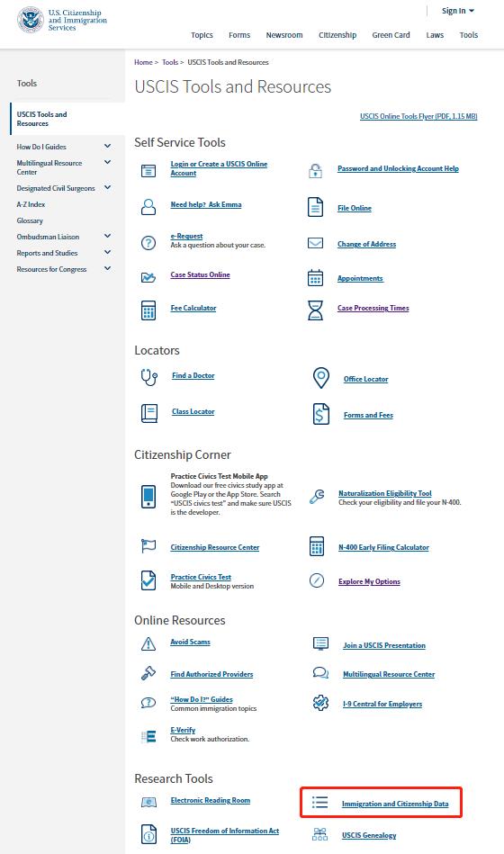This screenshot has width=504, height=854.
Task: Click the calculator icon by Fee Calculator
Action: click(148, 310)
